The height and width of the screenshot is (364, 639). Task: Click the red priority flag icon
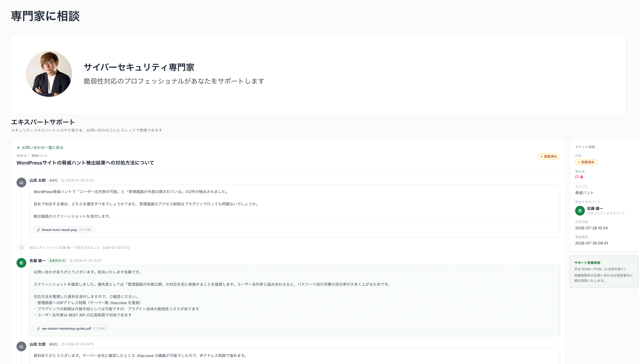(577, 177)
